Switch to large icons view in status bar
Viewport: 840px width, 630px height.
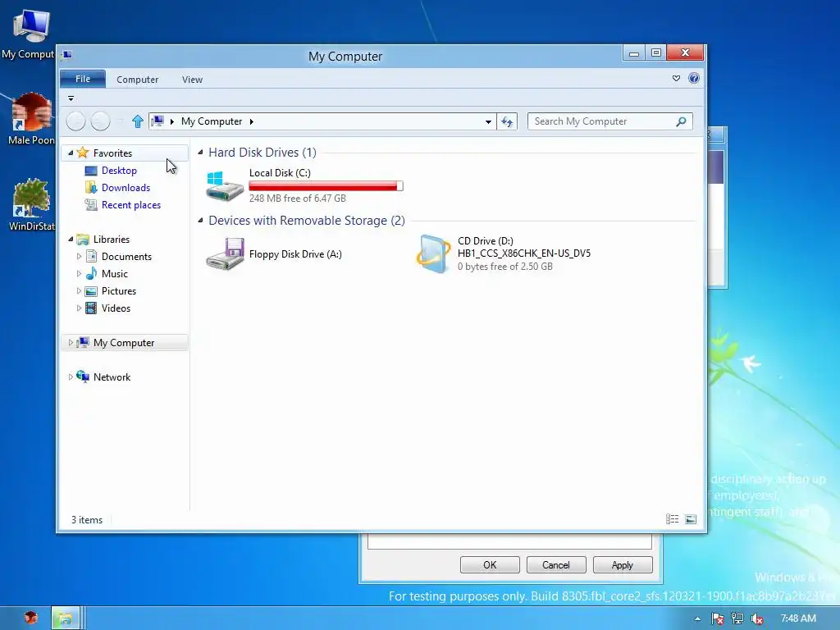pos(691,519)
